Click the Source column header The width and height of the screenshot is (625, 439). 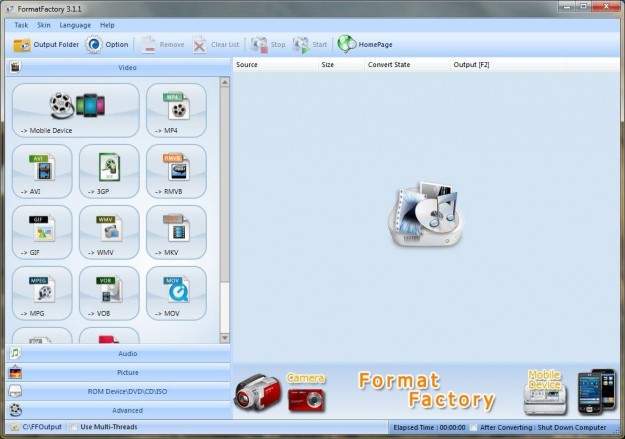[x=275, y=65]
